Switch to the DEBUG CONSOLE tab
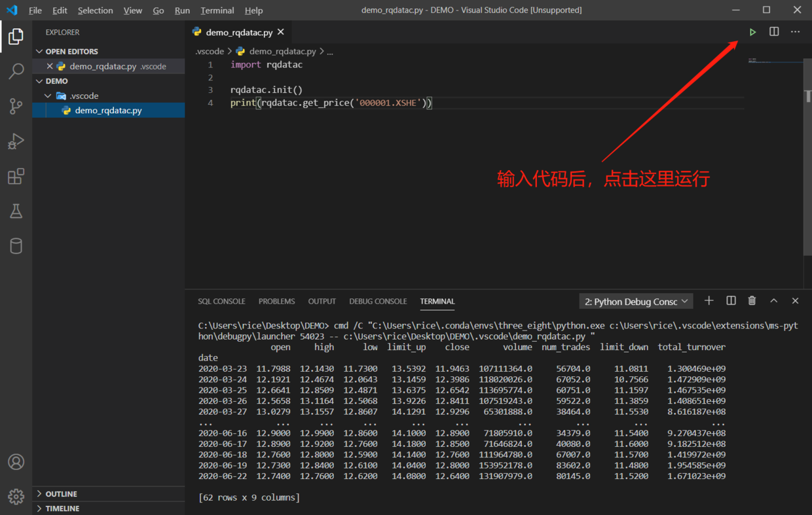The width and height of the screenshot is (812, 515). [x=378, y=301]
